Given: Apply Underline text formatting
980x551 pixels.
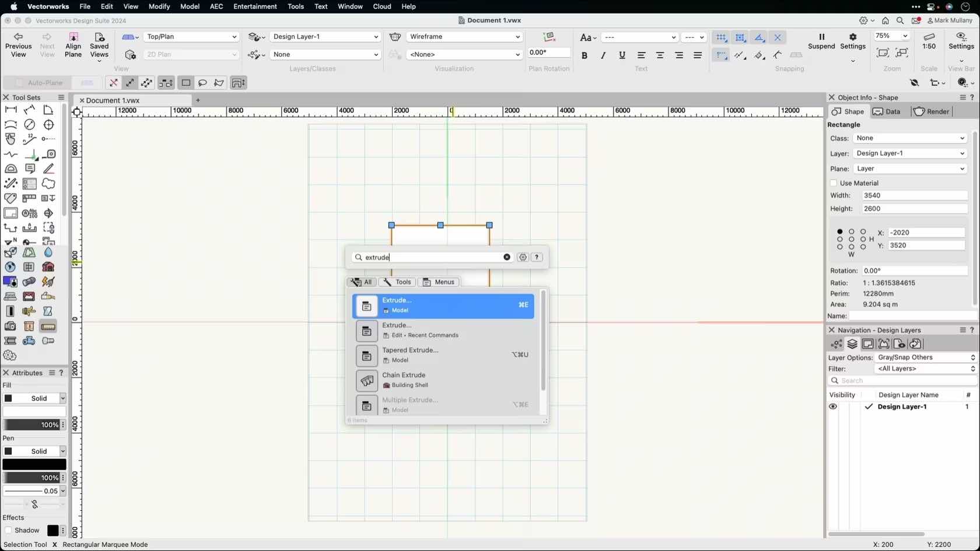Looking at the screenshot, I should click(x=622, y=55).
